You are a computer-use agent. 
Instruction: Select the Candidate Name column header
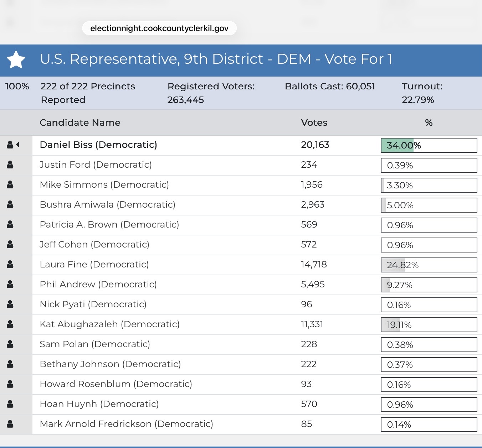(x=80, y=123)
